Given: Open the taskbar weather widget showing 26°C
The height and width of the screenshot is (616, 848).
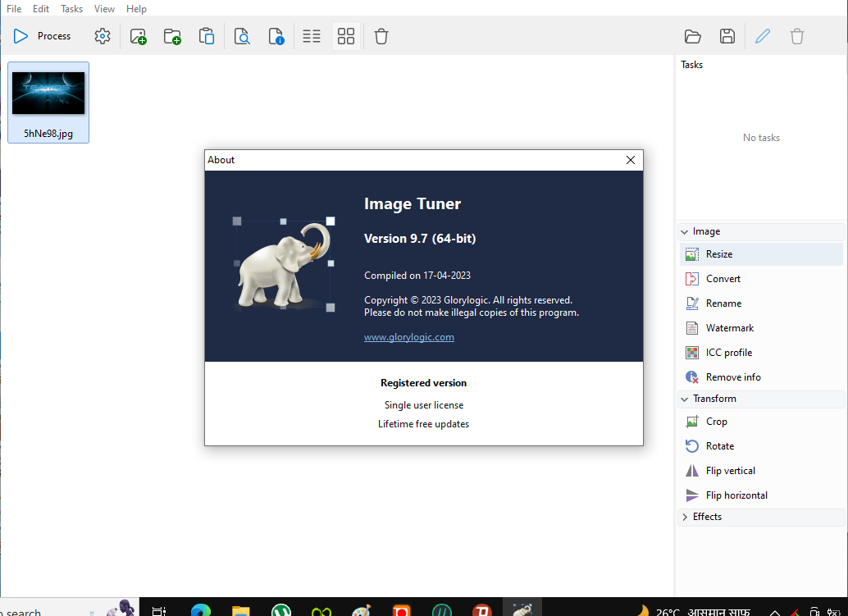Looking at the screenshot, I should [x=692, y=611].
